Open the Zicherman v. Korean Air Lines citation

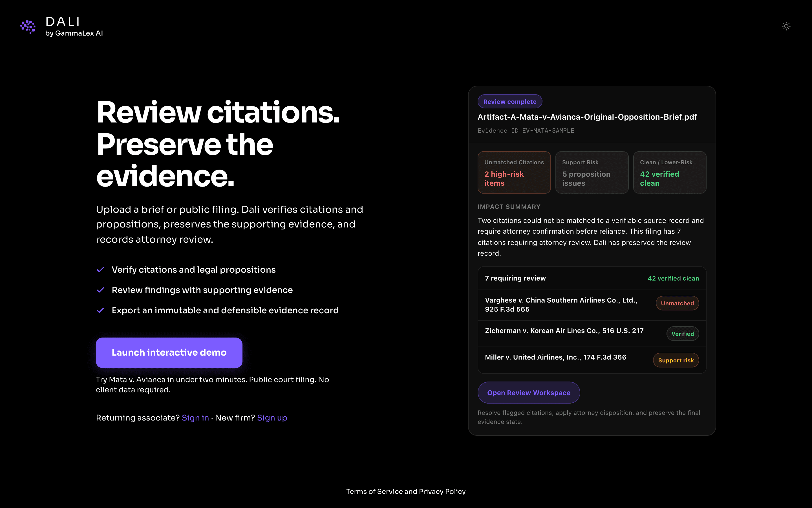592,333
